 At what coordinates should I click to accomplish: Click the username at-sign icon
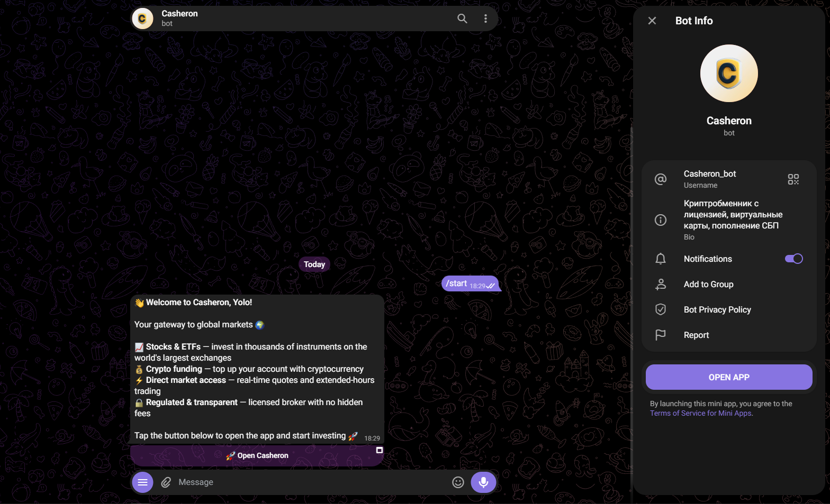(661, 179)
